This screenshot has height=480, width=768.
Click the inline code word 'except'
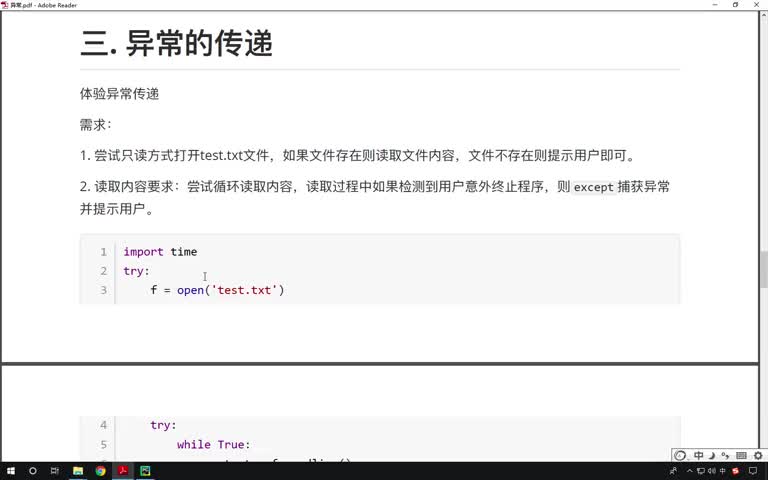coord(594,187)
